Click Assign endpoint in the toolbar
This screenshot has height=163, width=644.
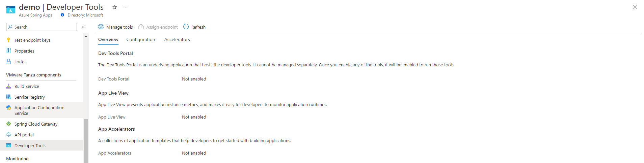(158, 27)
